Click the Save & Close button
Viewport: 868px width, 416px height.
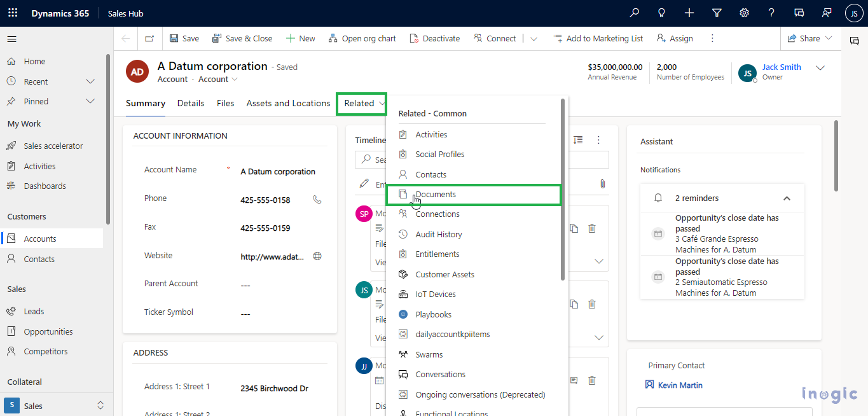tap(242, 39)
